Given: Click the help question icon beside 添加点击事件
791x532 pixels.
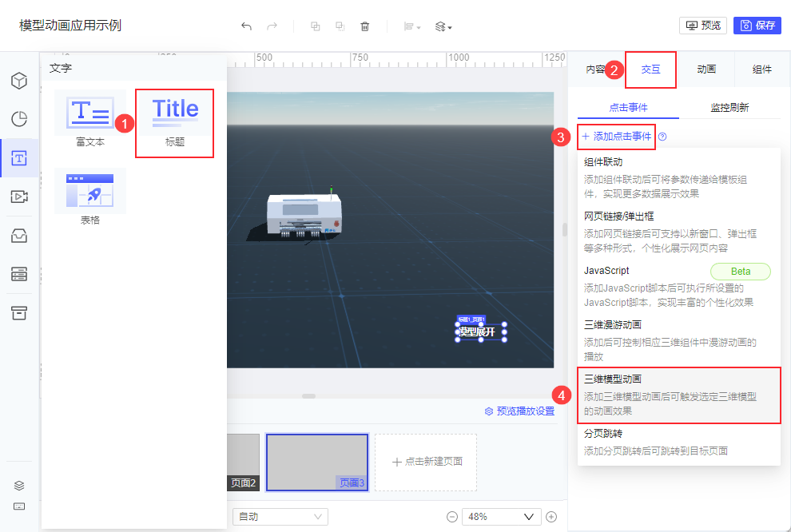Looking at the screenshot, I should coord(663,137).
